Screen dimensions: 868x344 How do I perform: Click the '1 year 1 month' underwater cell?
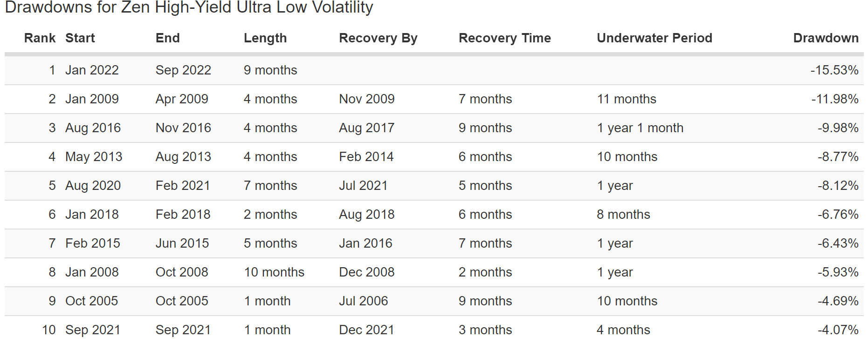(640, 128)
